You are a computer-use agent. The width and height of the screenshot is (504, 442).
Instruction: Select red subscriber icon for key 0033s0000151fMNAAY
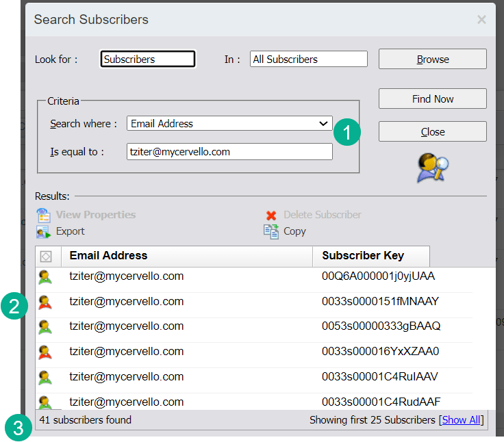(45, 302)
